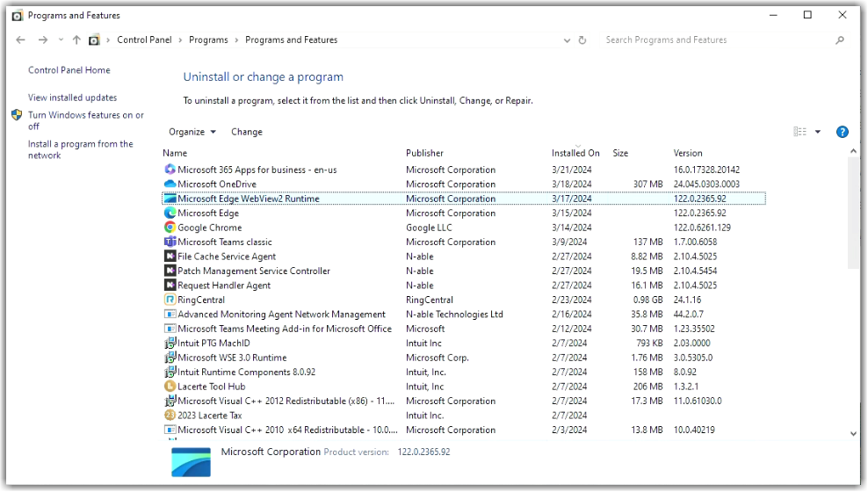
Task: Click the Microsoft 365 Apps for business icon
Action: pyautogui.click(x=170, y=170)
